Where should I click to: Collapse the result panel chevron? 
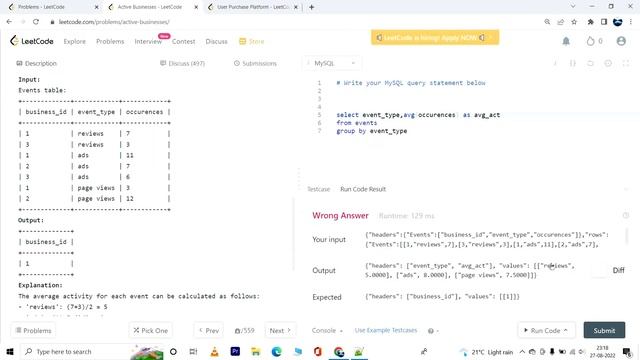626,189
